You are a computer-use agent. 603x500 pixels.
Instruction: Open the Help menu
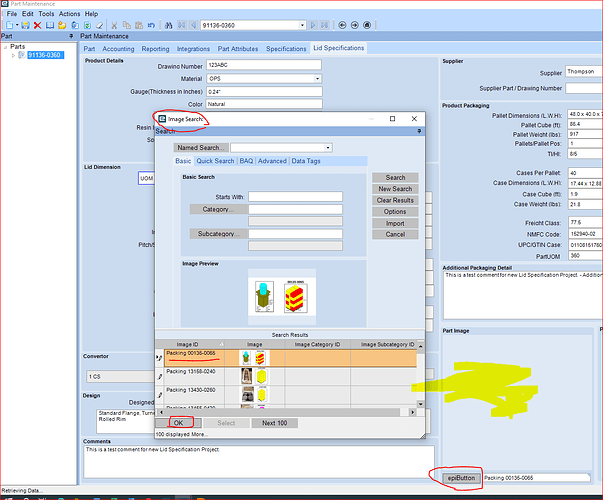(x=92, y=14)
